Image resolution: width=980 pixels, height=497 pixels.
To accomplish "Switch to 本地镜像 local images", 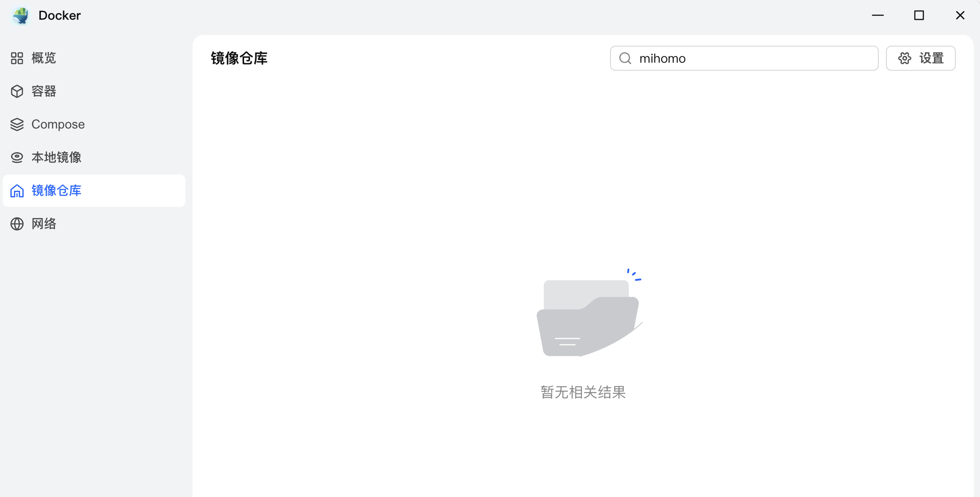I will pos(94,158).
